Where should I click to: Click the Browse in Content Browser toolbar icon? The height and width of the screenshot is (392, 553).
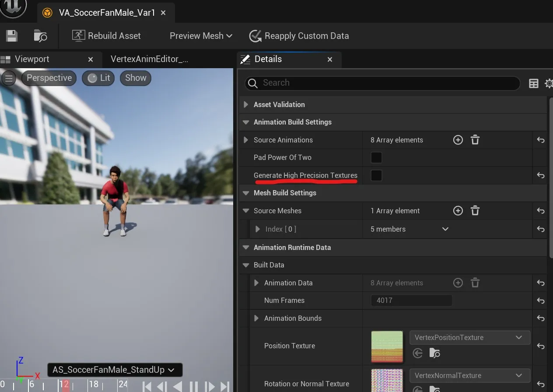click(x=40, y=36)
